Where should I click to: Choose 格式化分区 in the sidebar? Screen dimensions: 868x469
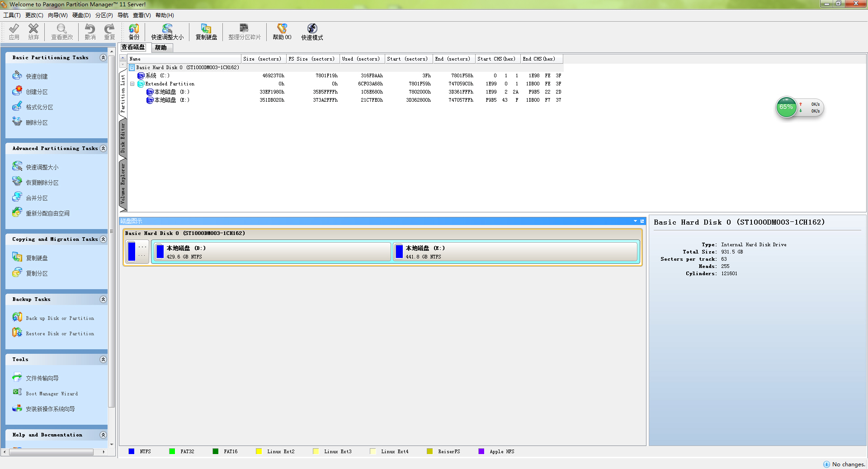coord(33,107)
